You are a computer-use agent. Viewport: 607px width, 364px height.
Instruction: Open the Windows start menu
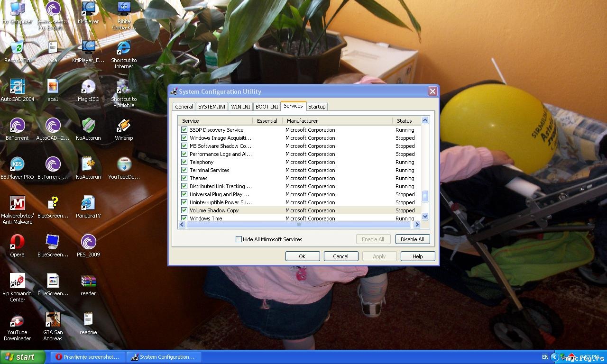pyautogui.click(x=23, y=357)
